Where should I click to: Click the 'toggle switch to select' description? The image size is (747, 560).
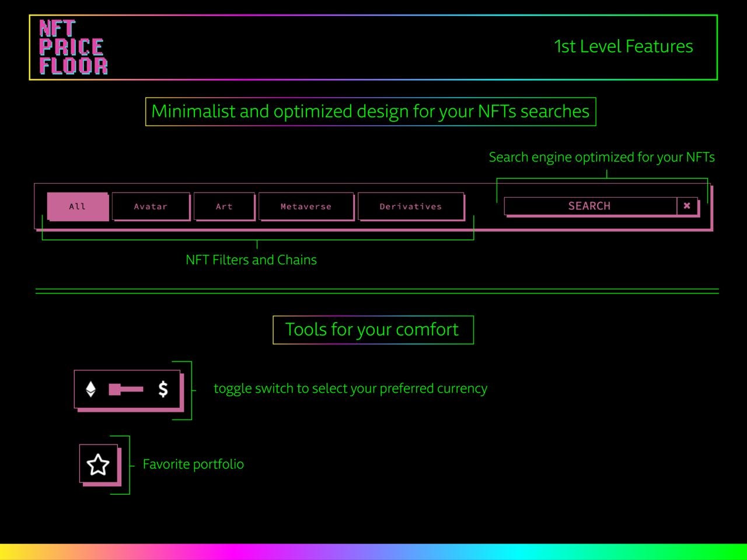click(350, 389)
